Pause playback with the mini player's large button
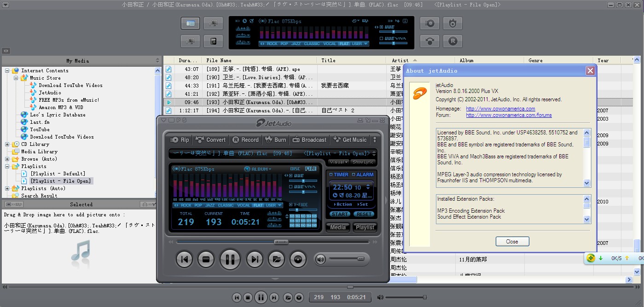Screen dimensions: 644x307 (230, 259)
